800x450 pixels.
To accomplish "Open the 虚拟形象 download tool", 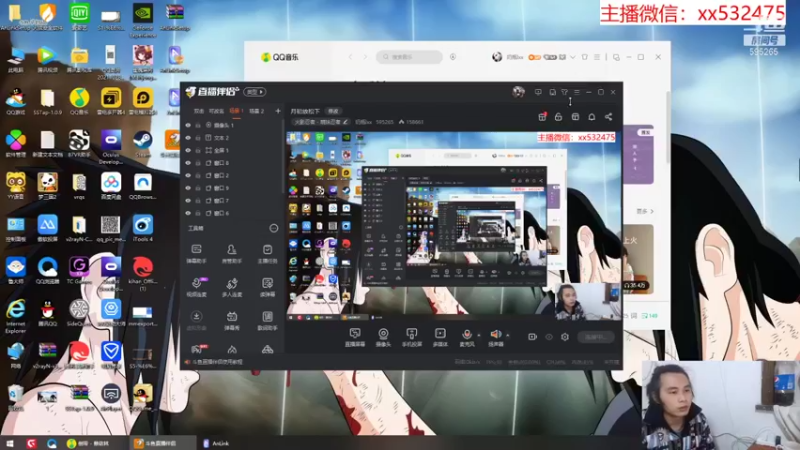I will point(196,321).
